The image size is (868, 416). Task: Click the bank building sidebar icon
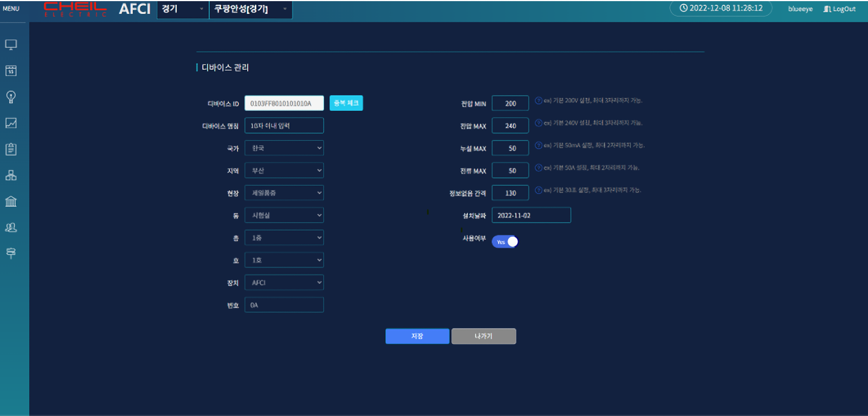[11, 201]
